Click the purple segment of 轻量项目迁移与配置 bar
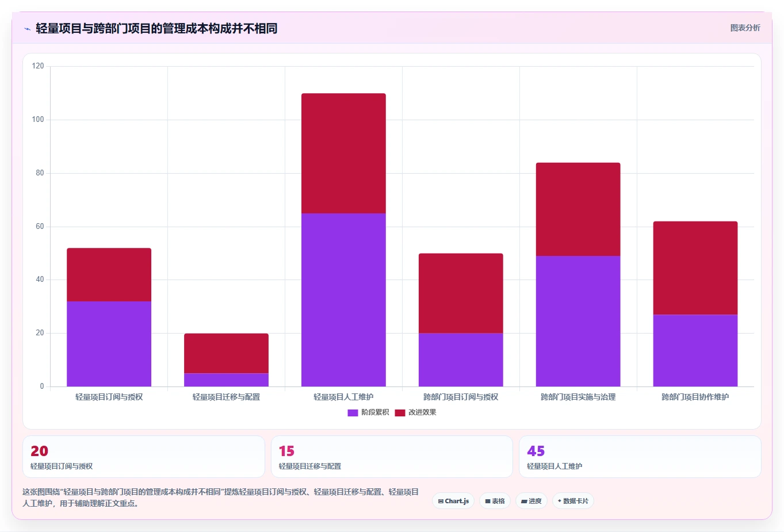The width and height of the screenshot is (784, 532). [226, 380]
